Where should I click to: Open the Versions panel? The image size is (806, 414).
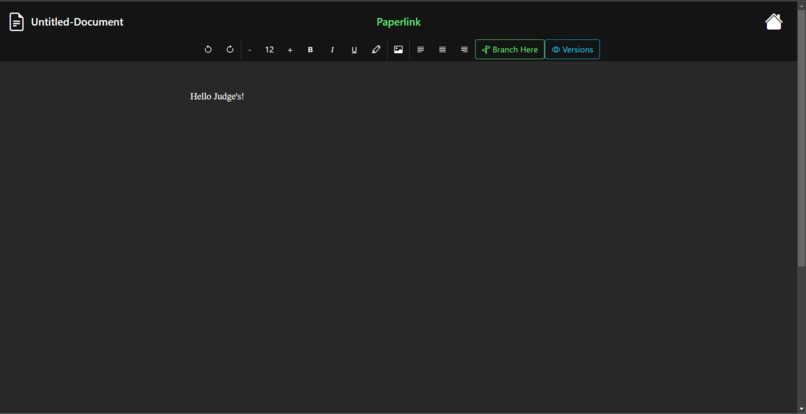(572, 49)
